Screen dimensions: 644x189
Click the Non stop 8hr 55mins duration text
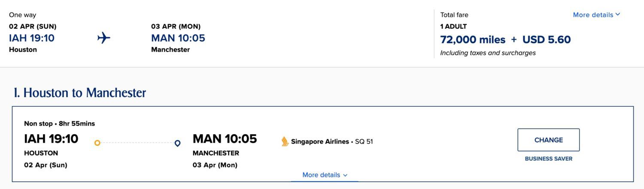60,123
